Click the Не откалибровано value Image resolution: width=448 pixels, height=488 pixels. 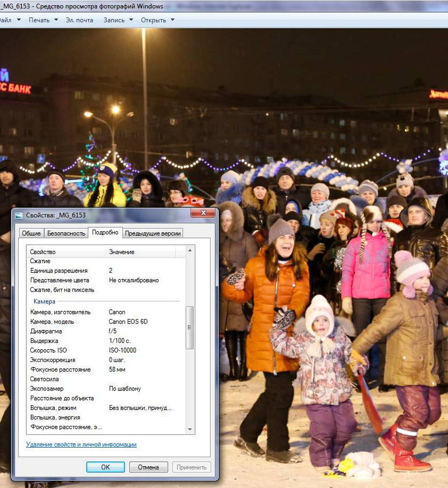coord(133,280)
